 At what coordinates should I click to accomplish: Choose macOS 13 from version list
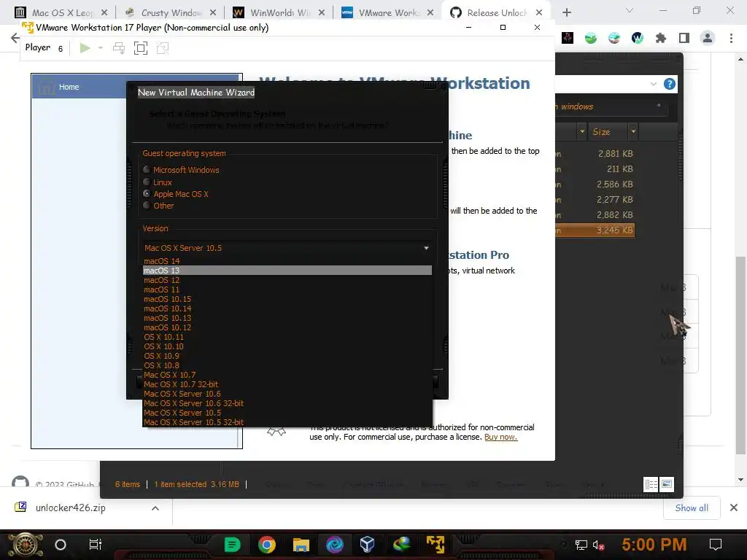click(287, 271)
